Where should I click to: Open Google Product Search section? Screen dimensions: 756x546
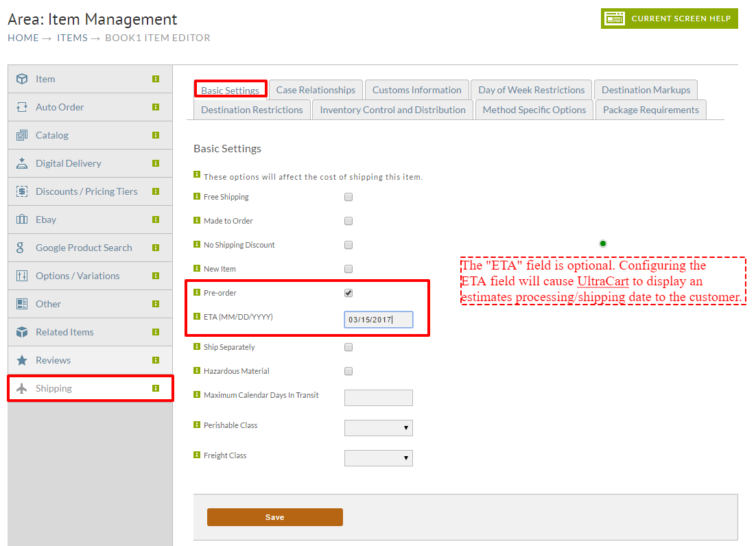90,248
